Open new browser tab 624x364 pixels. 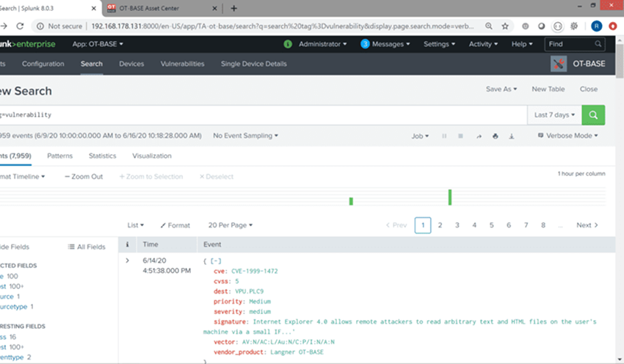point(233,8)
